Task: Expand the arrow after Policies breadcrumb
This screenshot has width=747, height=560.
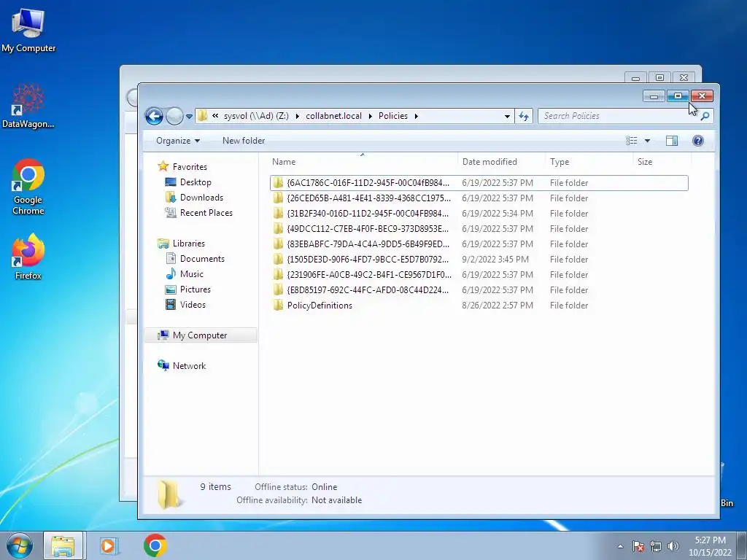Action: [416, 116]
